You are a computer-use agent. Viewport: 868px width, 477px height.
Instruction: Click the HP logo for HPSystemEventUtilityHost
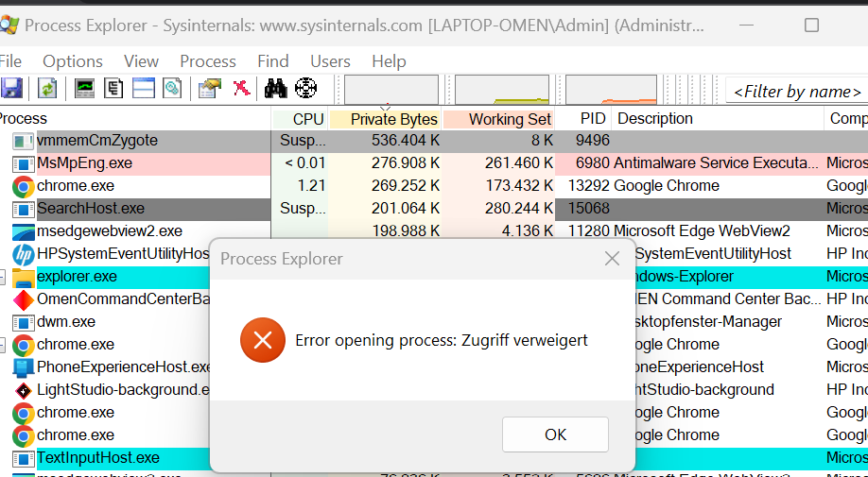[x=24, y=255]
